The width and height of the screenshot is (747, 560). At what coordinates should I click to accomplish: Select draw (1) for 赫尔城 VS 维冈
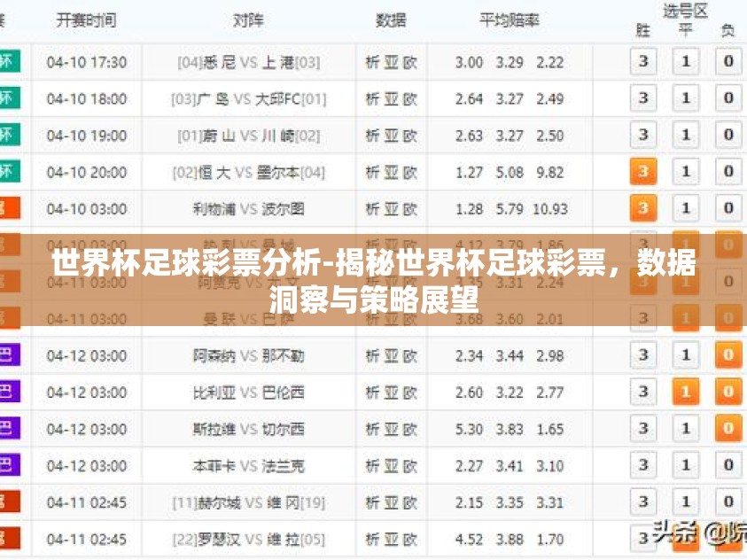[x=686, y=502]
